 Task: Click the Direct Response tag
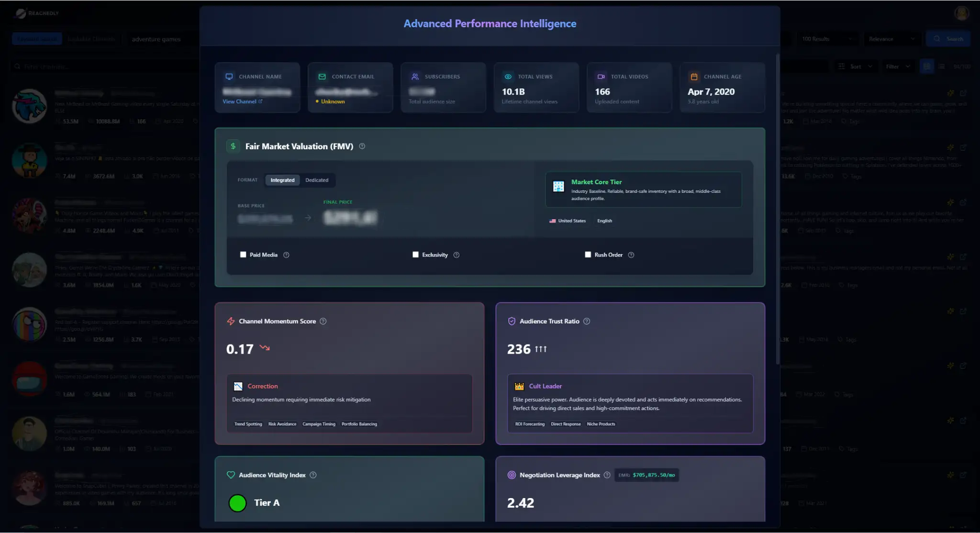[x=566, y=424]
